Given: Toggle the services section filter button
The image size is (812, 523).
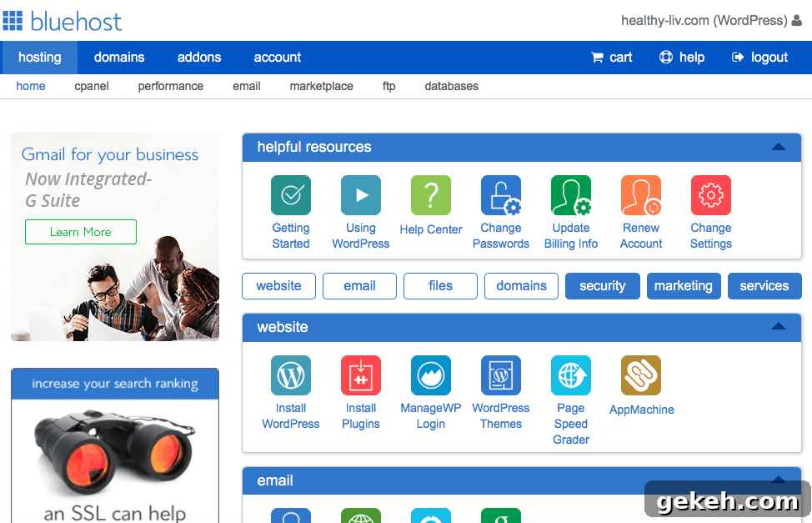Looking at the screenshot, I should tap(764, 286).
